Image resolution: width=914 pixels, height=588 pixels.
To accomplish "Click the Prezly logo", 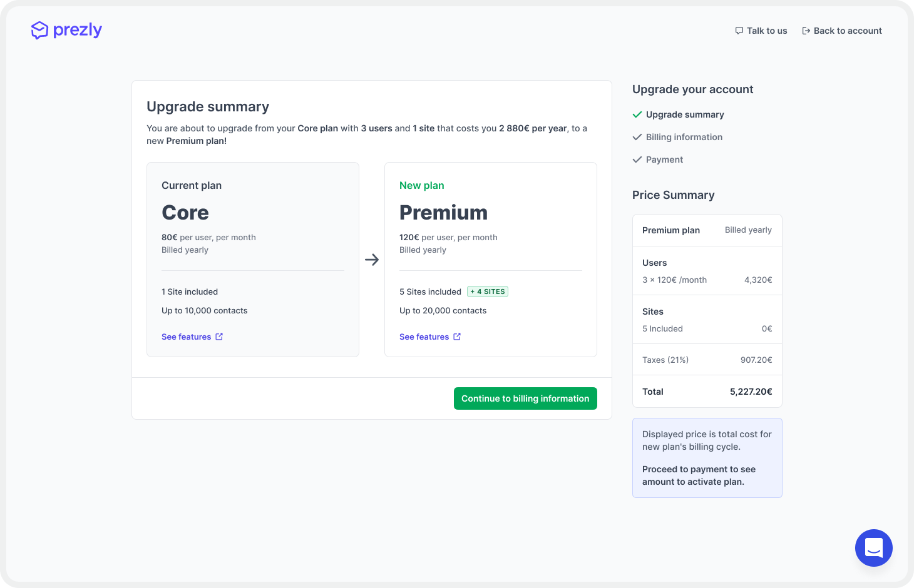I will 66,30.
